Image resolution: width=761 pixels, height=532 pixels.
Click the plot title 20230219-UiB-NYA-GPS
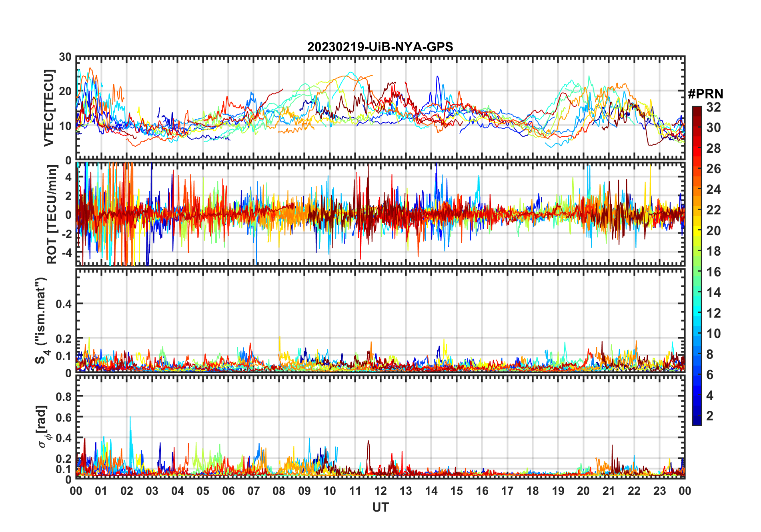click(380, 47)
